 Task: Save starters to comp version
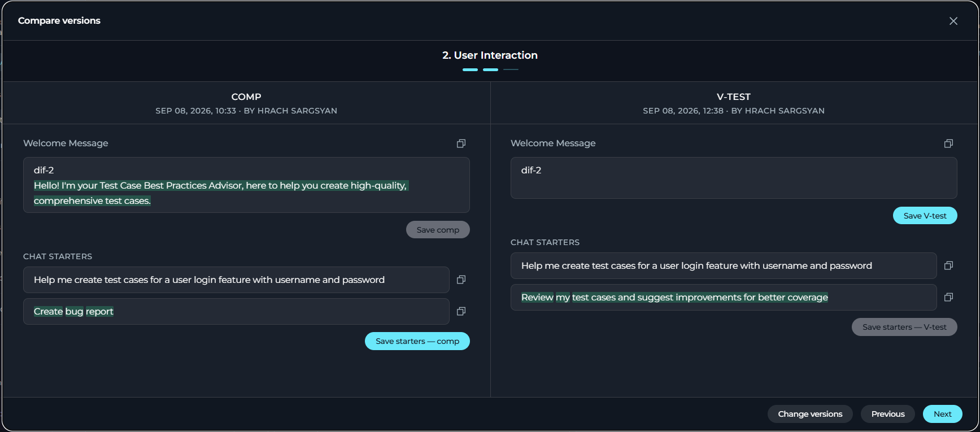tap(417, 341)
